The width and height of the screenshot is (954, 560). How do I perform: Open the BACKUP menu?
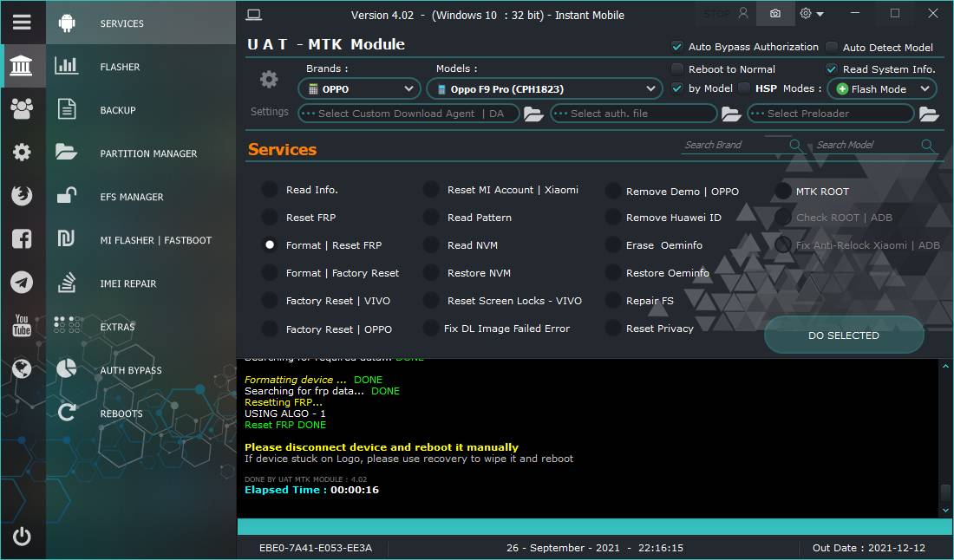141,110
